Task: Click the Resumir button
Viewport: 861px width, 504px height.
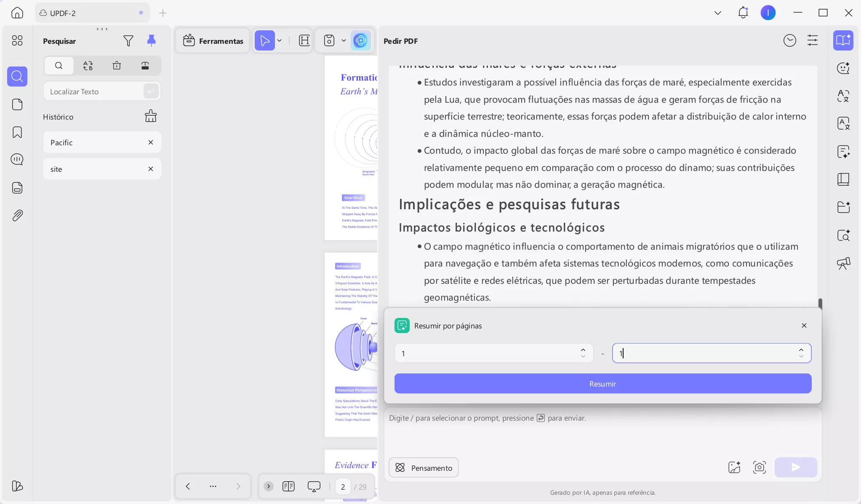Action: pyautogui.click(x=602, y=384)
